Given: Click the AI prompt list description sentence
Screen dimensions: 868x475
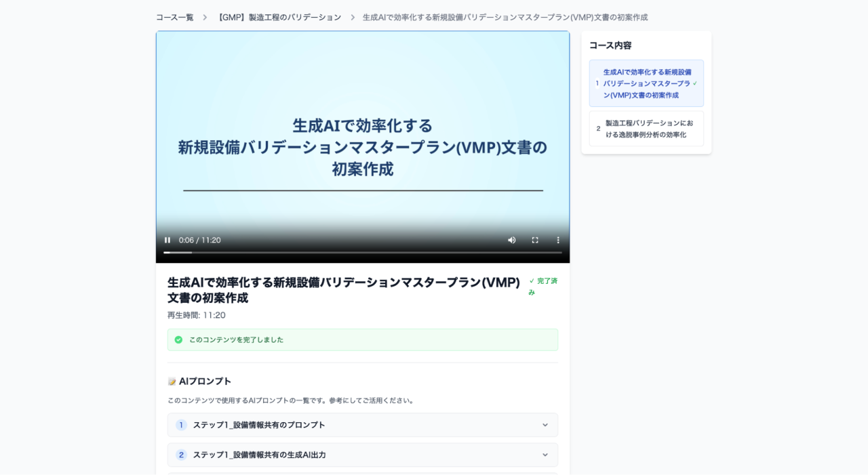Looking at the screenshot, I should point(291,400).
